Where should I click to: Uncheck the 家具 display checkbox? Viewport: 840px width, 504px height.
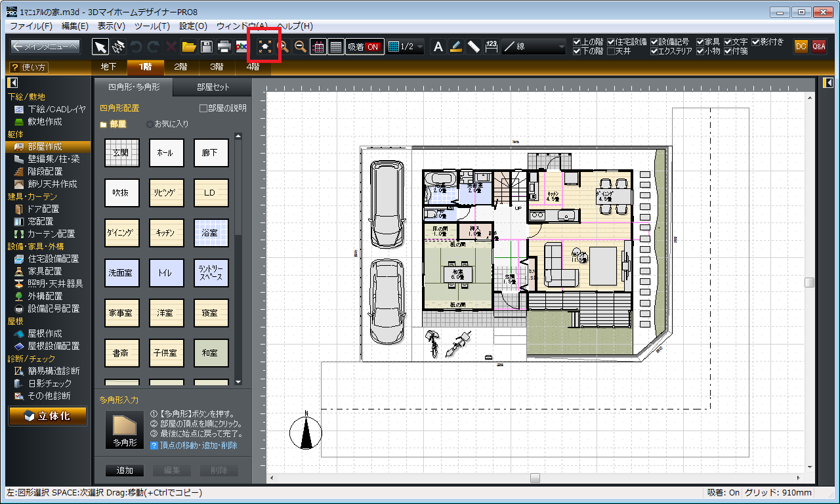pyautogui.click(x=701, y=42)
